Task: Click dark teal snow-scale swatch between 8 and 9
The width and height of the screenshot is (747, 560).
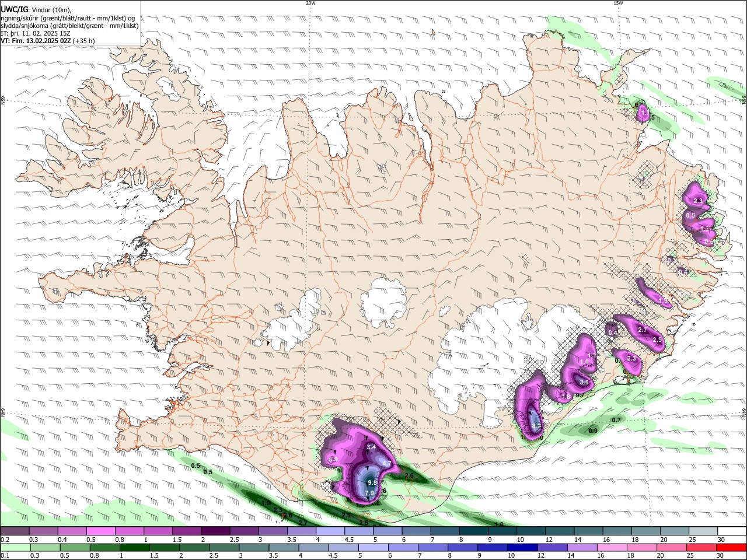Action: tap(474, 531)
